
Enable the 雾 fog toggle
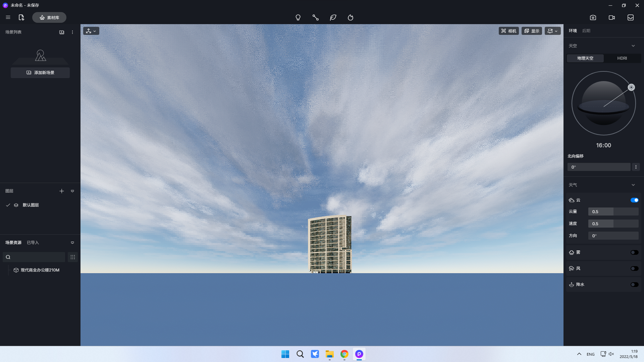[634, 252]
